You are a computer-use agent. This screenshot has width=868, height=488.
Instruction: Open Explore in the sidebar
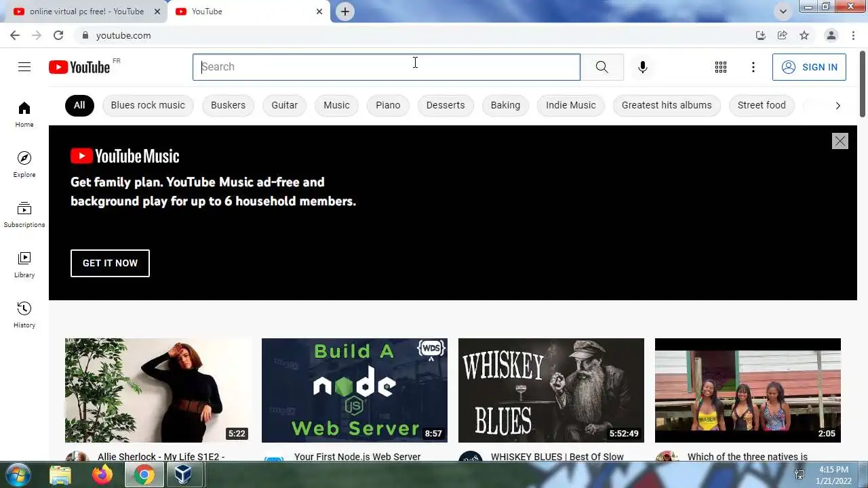(24, 165)
